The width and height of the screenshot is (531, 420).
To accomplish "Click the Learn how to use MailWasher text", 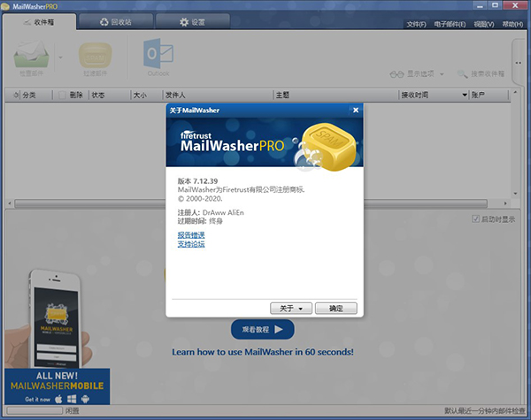I will tap(263, 352).
